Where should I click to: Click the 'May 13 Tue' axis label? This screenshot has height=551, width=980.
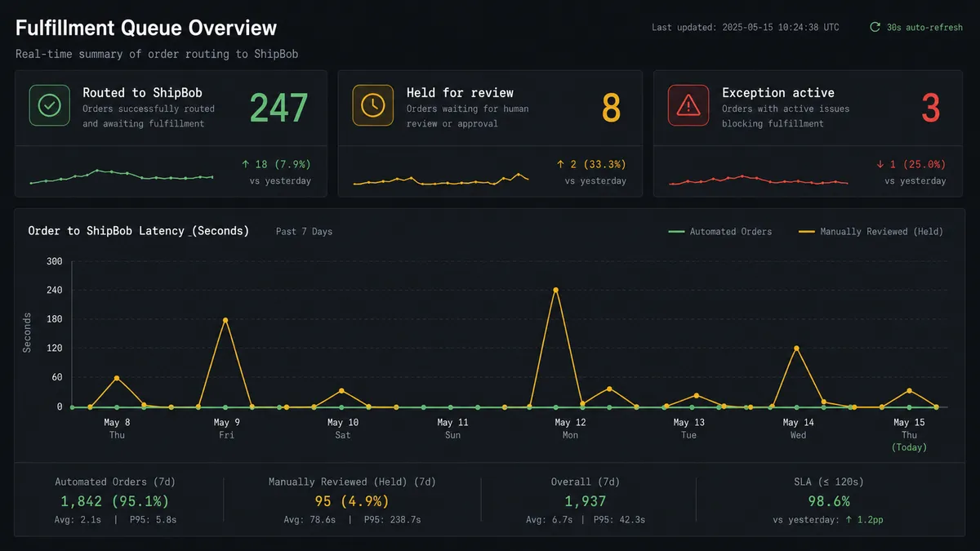point(688,429)
